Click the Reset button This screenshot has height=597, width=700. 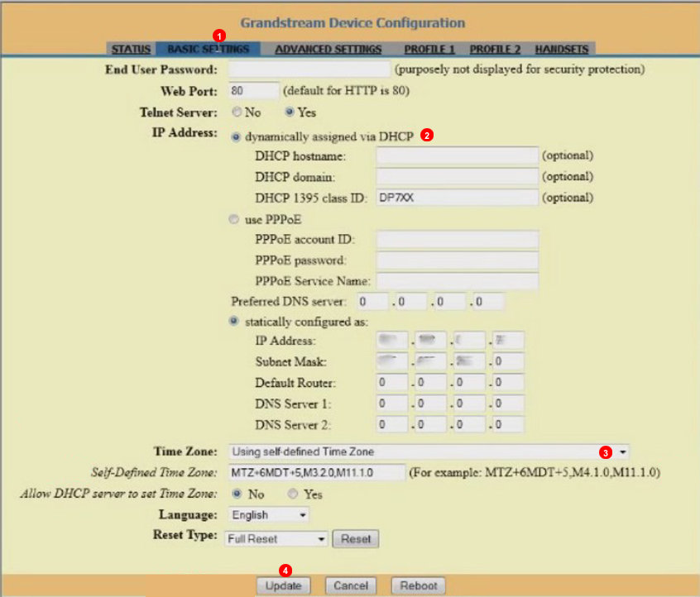(x=356, y=539)
